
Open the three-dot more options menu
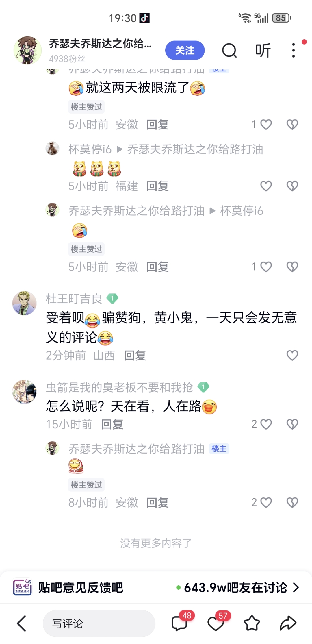pos(294,51)
